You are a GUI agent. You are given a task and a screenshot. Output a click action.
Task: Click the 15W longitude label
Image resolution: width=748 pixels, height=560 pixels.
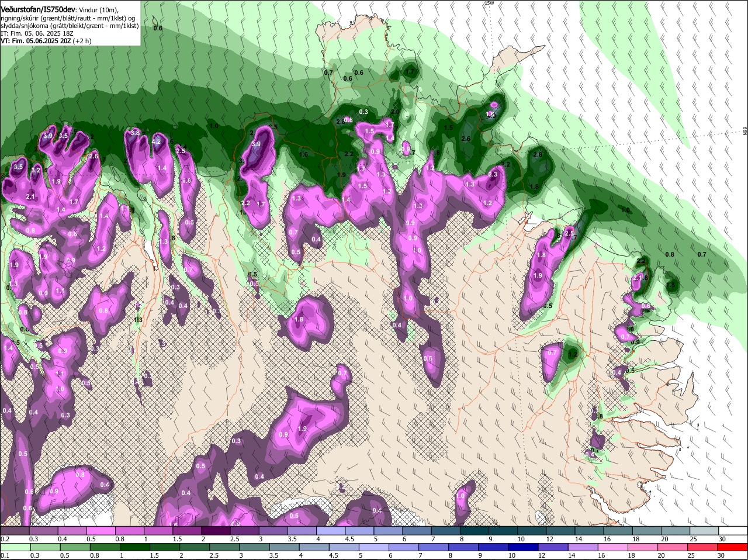click(489, 3)
